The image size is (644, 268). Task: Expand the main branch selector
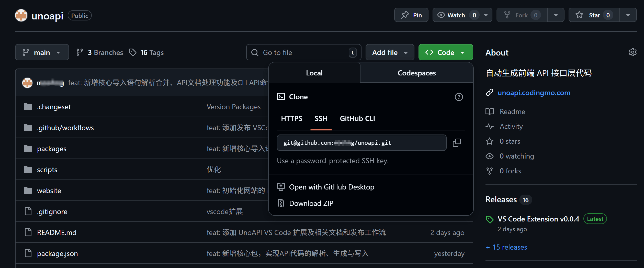(x=42, y=52)
